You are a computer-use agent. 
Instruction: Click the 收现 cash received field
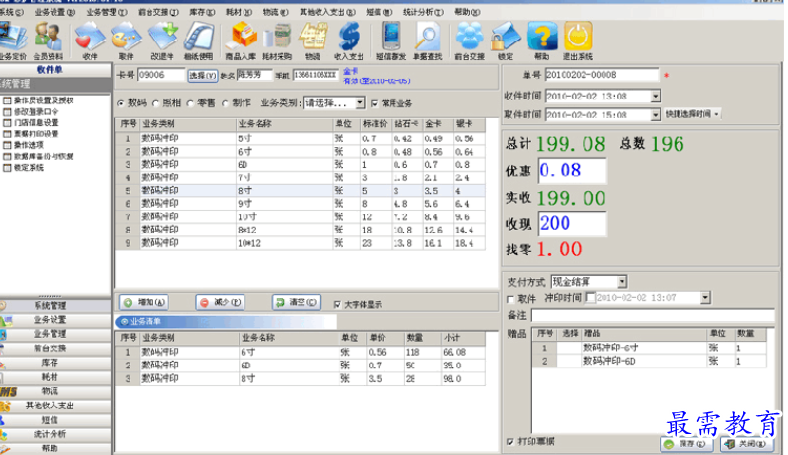point(572,223)
